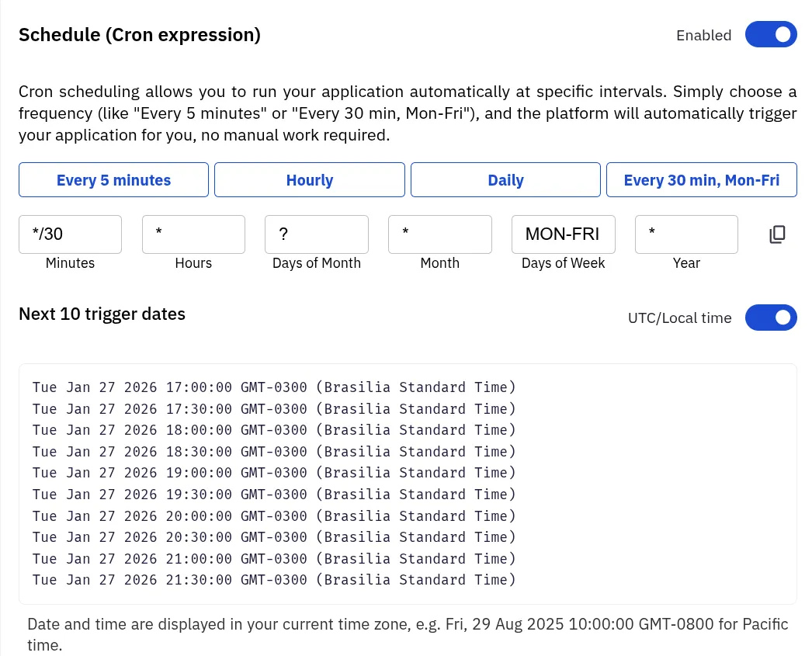
Task: Pick the Every 30 min, Mon-Fri preset
Action: point(701,179)
